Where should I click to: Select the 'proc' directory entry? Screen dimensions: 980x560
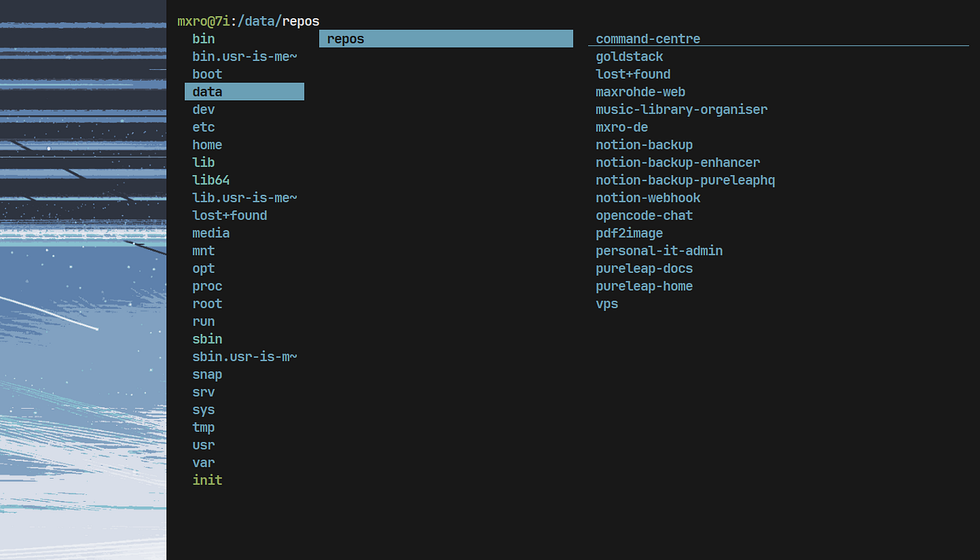[x=207, y=286]
